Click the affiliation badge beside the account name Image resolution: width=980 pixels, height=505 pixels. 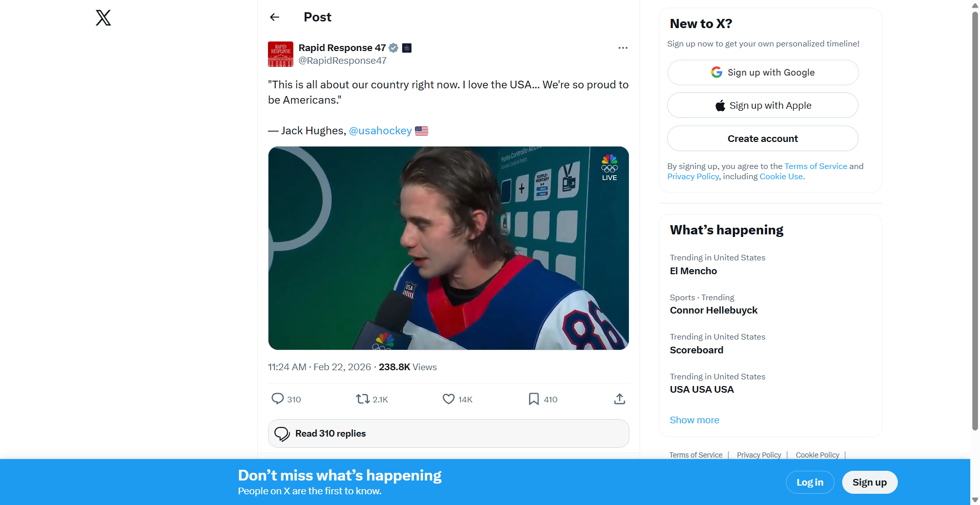pos(407,48)
